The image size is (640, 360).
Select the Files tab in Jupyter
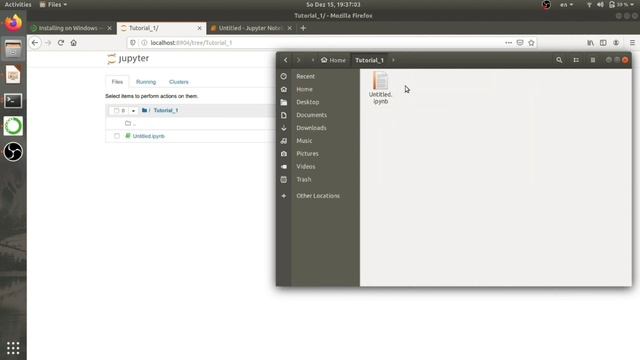(117, 82)
